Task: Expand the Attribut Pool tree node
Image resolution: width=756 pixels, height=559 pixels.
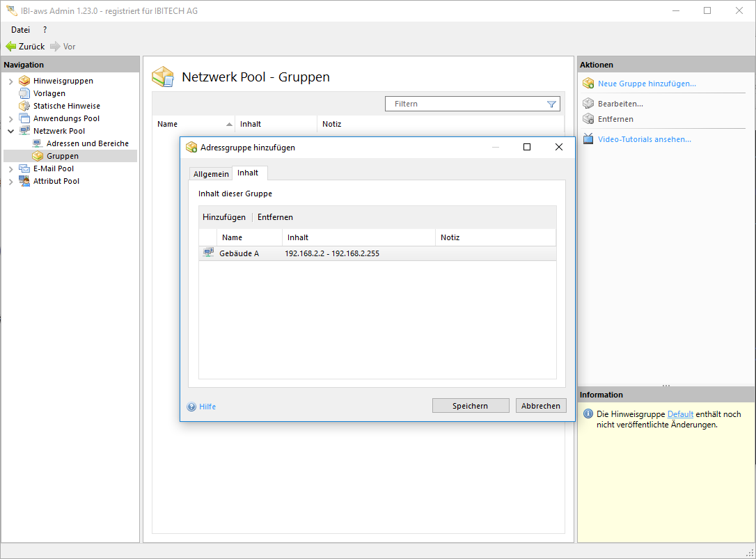Action: pos(10,182)
